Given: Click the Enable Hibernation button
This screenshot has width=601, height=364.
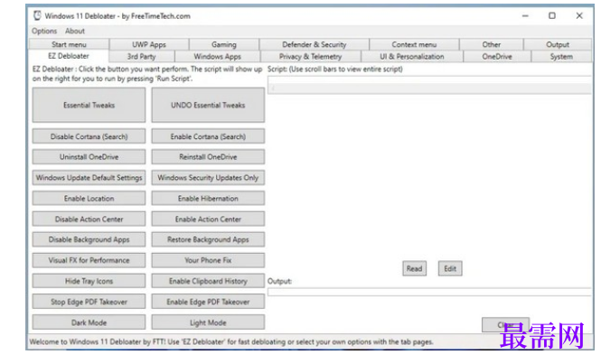Looking at the screenshot, I should (208, 199).
